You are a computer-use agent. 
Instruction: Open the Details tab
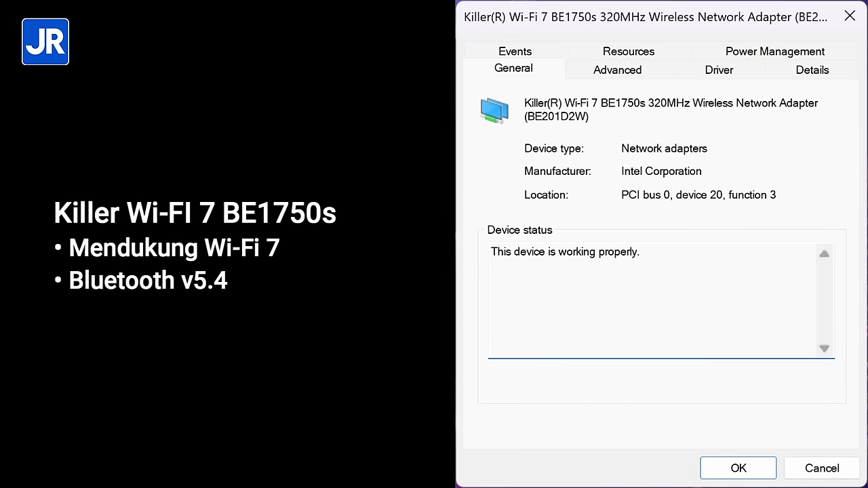(x=812, y=70)
